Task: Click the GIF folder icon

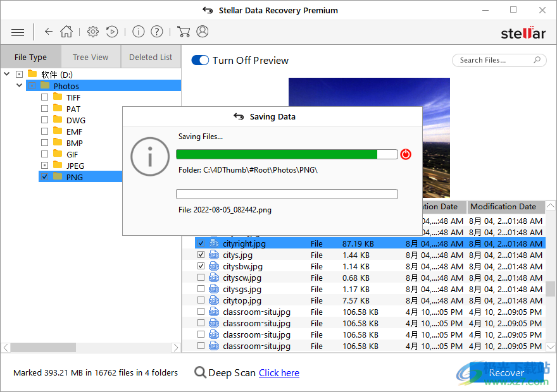Action: coord(58,154)
